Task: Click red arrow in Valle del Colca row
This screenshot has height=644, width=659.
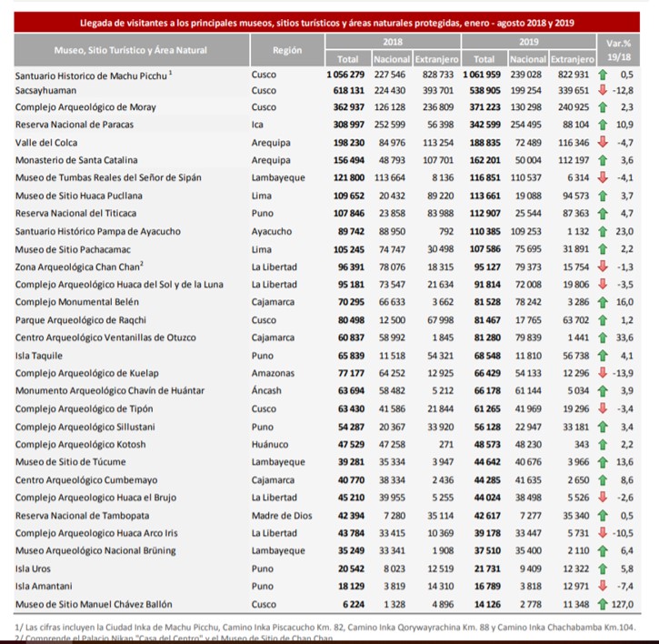Action: [x=603, y=142]
